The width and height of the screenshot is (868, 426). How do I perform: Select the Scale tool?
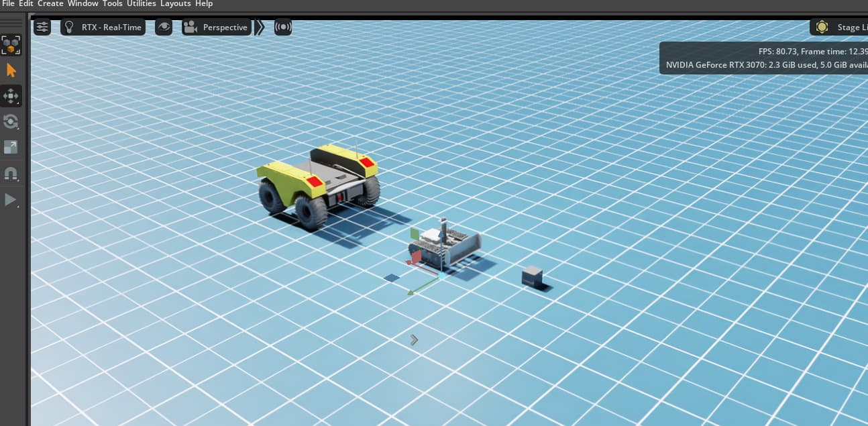click(x=11, y=147)
